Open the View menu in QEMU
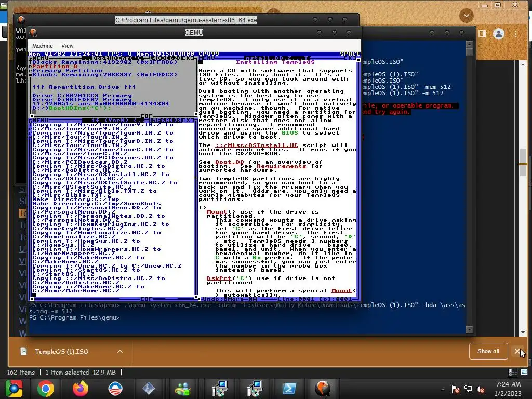The height and width of the screenshot is (399, 532). coord(67,46)
